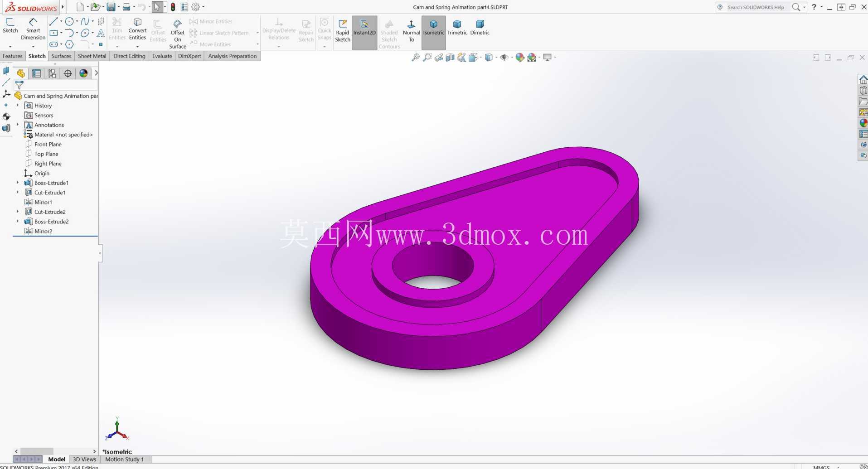Click Zoom to Fit icon

(x=415, y=57)
